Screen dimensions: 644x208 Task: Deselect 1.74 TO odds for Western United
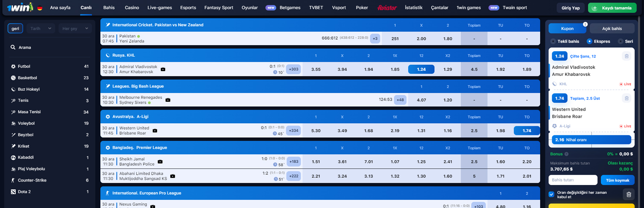point(527,131)
